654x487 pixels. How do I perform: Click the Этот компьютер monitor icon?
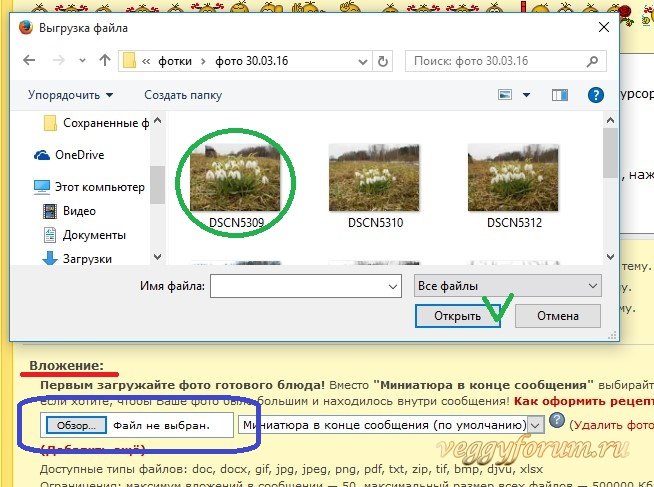[42, 187]
